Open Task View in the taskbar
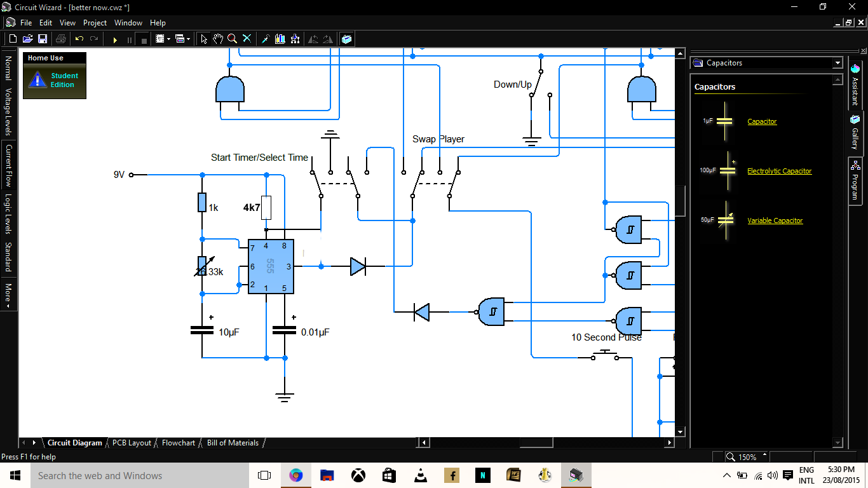Image resolution: width=868 pixels, height=488 pixels. point(264,475)
